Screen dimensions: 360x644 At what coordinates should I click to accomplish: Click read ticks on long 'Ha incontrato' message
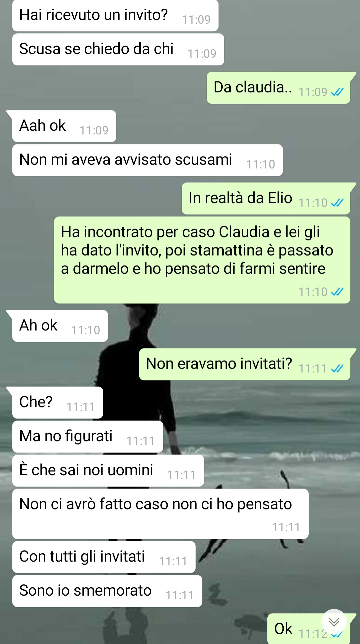click(337, 292)
